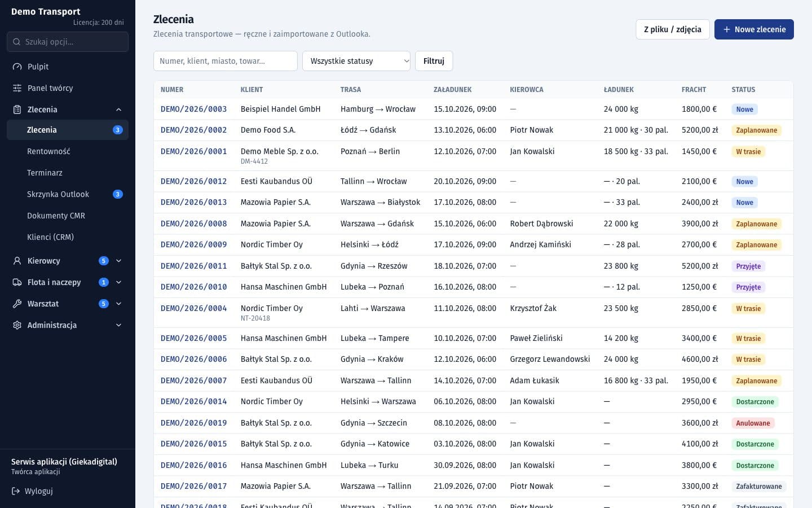This screenshot has height=508, width=812.
Task: Click the reference DM-4412
Action: (x=254, y=161)
